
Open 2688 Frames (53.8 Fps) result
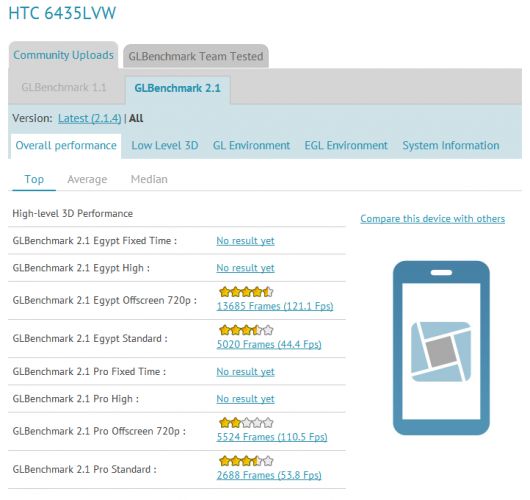point(269,475)
